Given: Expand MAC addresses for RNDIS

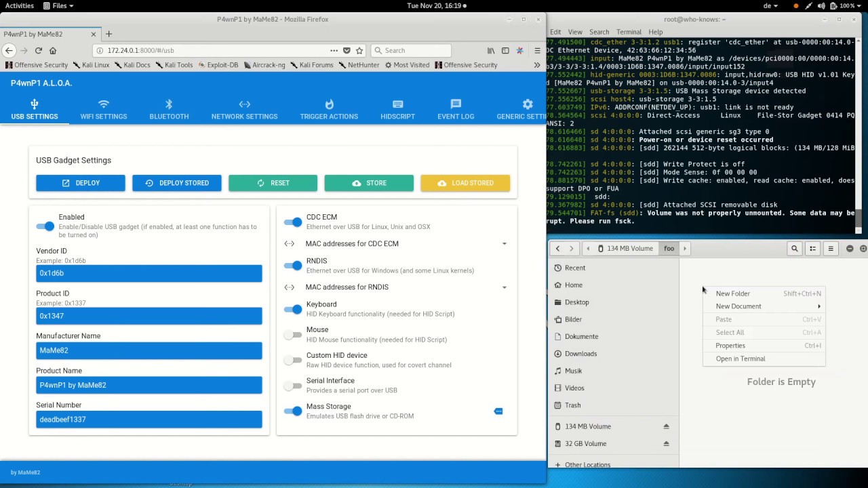Looking at the screenshot, I should point(397,287).
